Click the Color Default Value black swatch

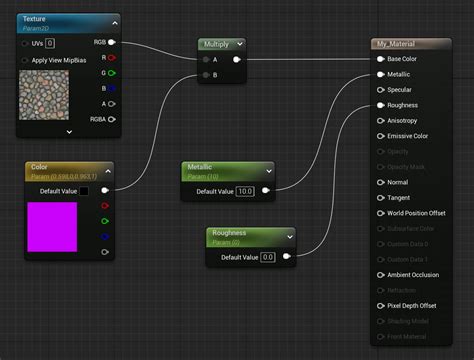click(x=84, y=191)
